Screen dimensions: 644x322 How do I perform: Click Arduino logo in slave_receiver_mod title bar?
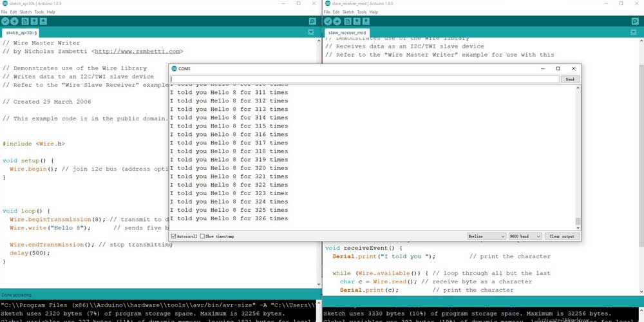pyautogui.click(x=328, y=3)
